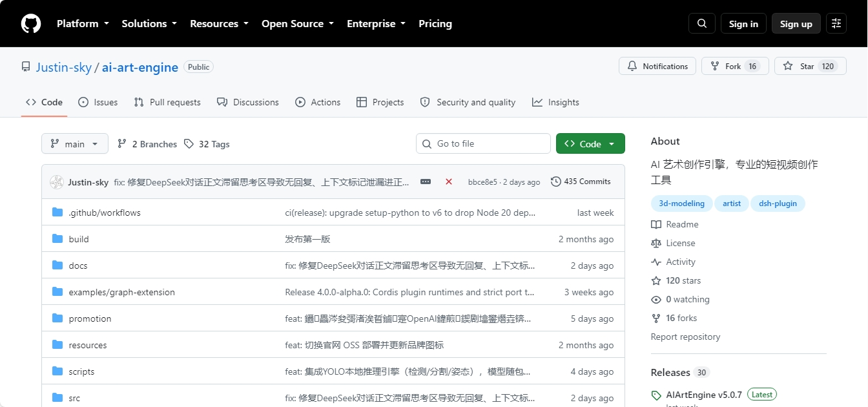Image resolution: width=868 pixels, height=407 pixels.
Task: Click the Activity pulse icon
Action: point(656,262)
